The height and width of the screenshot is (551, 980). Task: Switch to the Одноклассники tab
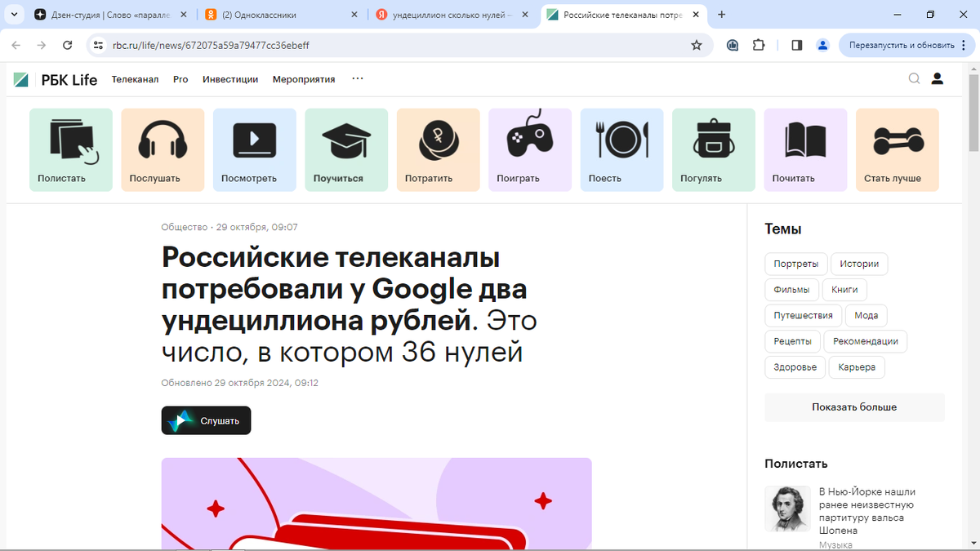[282, 15]
